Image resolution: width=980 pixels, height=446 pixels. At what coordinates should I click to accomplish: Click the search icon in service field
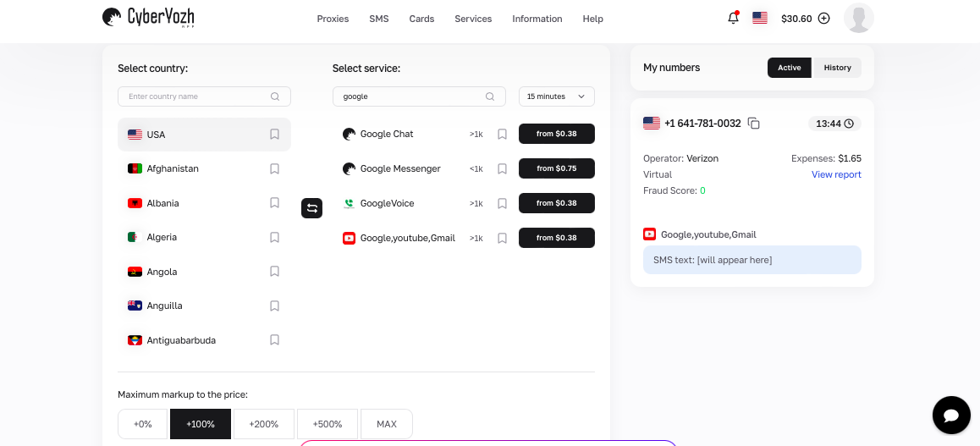point(490,96)
